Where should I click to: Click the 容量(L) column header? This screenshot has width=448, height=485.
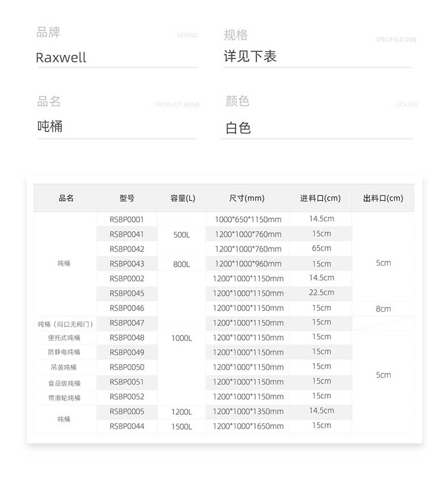point(183,198)
